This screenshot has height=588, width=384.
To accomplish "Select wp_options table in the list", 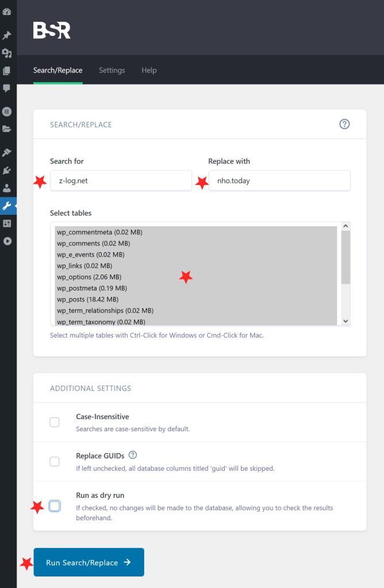I will coord(89,277).
